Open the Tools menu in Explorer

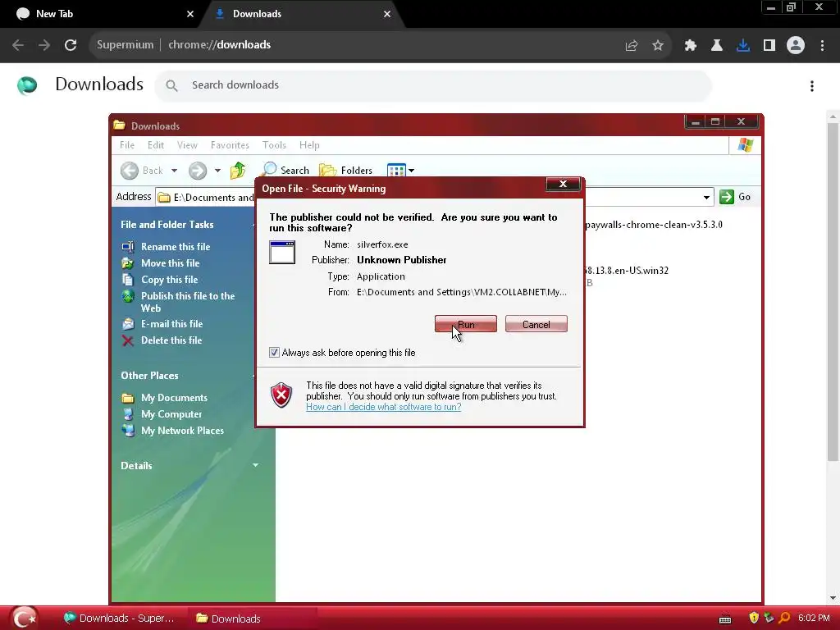click(274, 145)
